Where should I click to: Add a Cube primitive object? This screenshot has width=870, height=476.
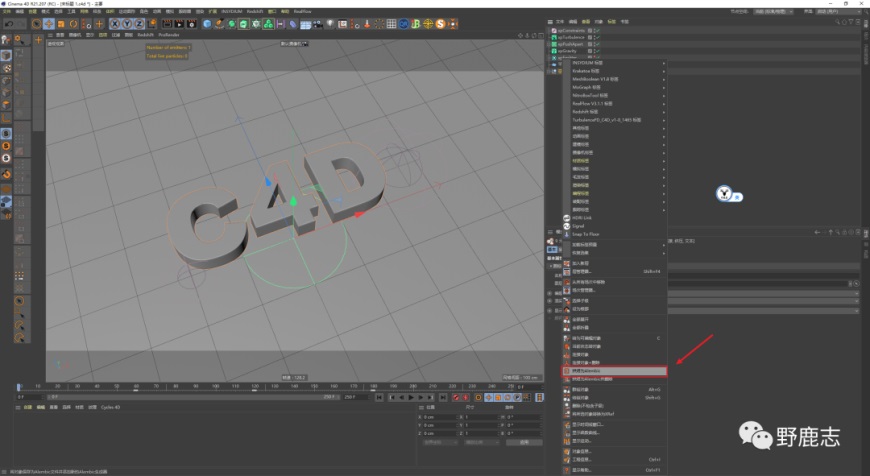pyautogui.click(x=207, y=24)
